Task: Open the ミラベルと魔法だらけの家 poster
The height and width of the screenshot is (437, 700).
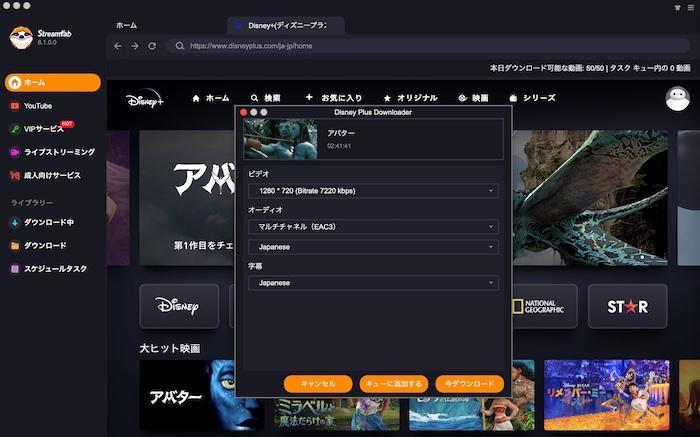Action: pyautogui.click(x=337, y=414)
